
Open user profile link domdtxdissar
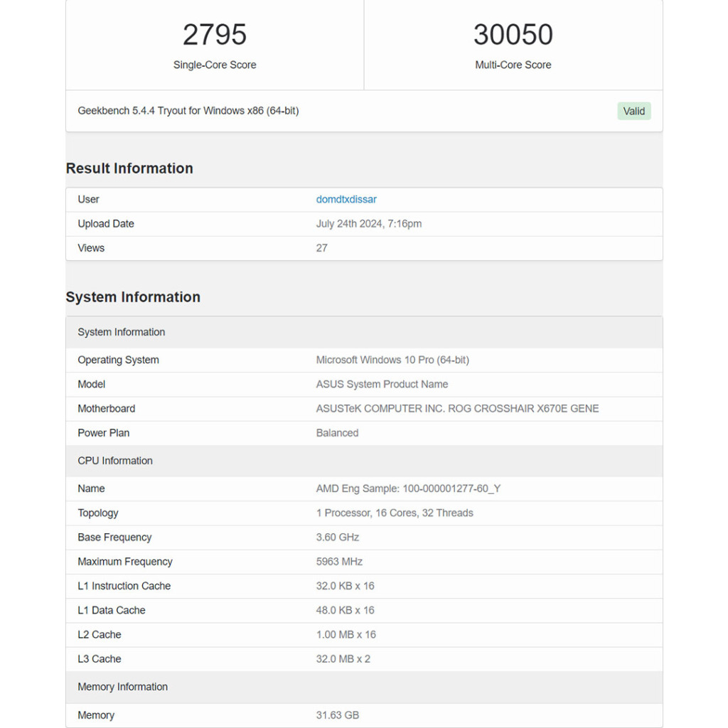click(x=346, y=199)
